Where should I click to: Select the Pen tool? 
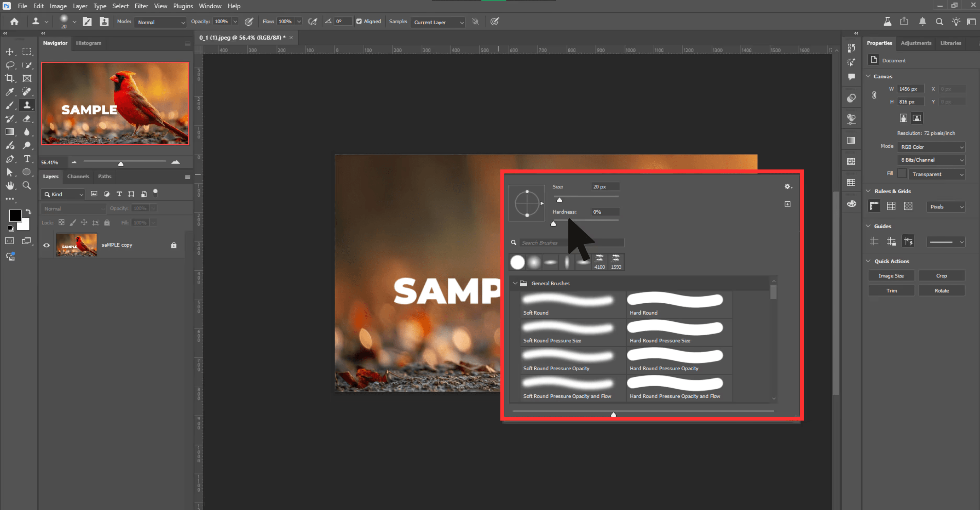click(x=9, y=159)
